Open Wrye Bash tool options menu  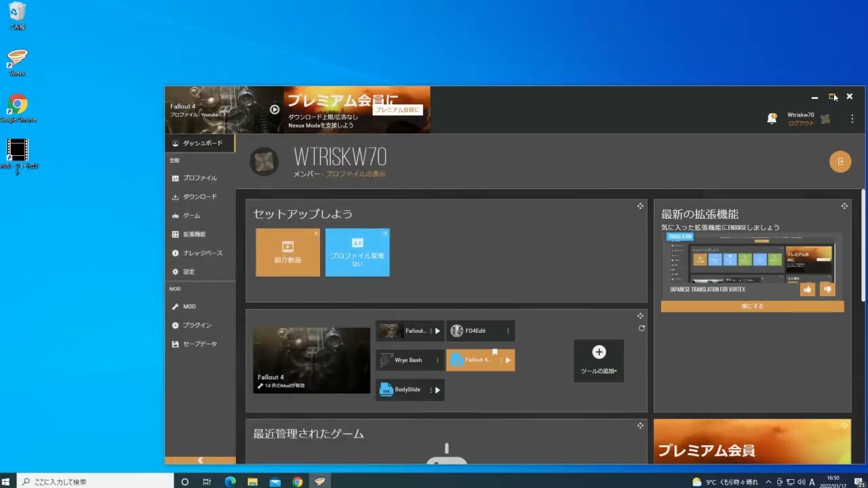click(x=437, y=361)
